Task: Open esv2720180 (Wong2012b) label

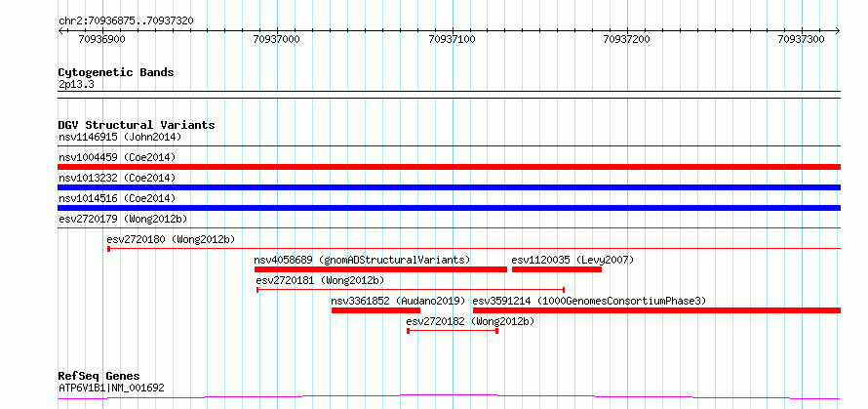Action: point(171,239)
